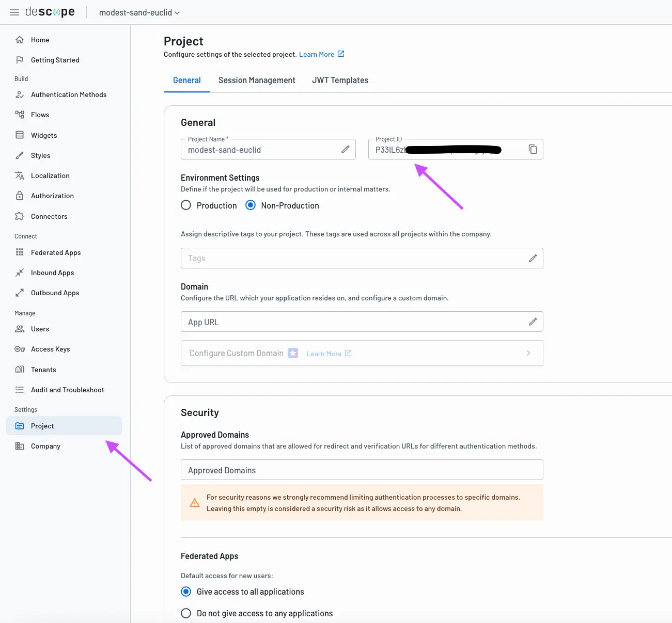Select the Production environment radio button
This screenshot has width=672, height=623.
(186, 205)
